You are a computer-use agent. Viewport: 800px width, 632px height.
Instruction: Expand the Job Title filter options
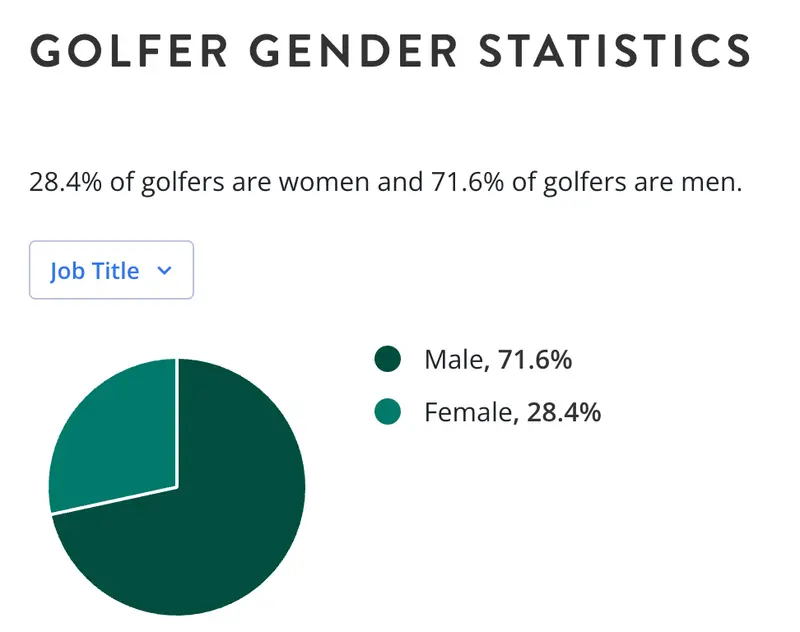(x=111, y=270)
